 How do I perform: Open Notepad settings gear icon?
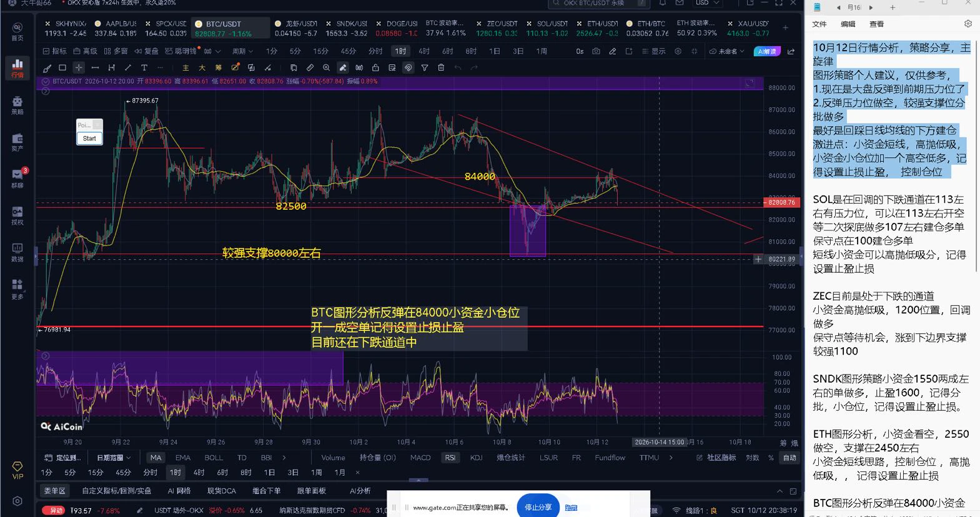(x=968, y=24)
